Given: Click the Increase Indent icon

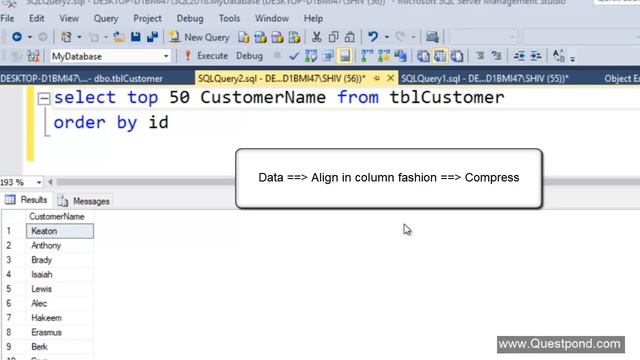Looking at the screenshot, I should tap(536, 56).
